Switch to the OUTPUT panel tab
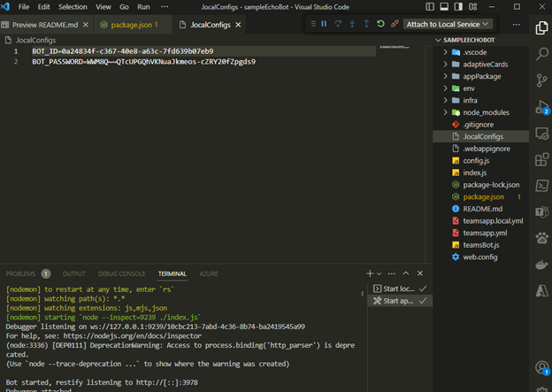 point(74,273)
